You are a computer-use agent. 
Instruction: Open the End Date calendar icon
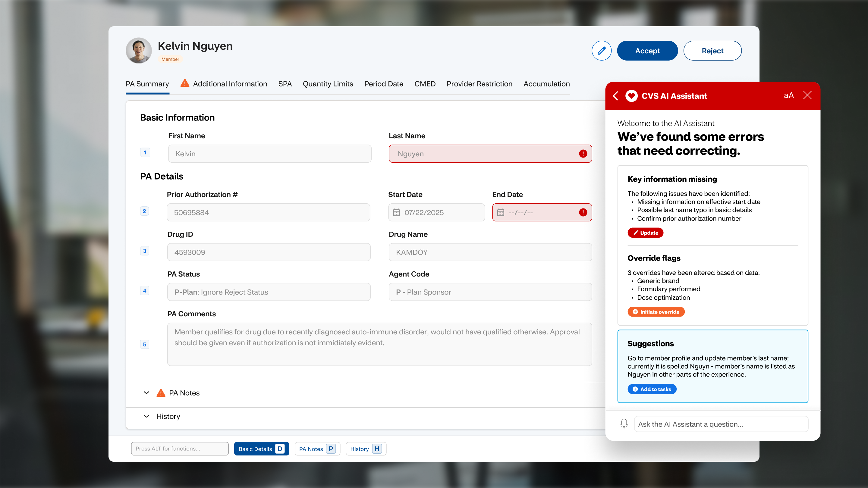pyautogui.click(x=501, y=212)
